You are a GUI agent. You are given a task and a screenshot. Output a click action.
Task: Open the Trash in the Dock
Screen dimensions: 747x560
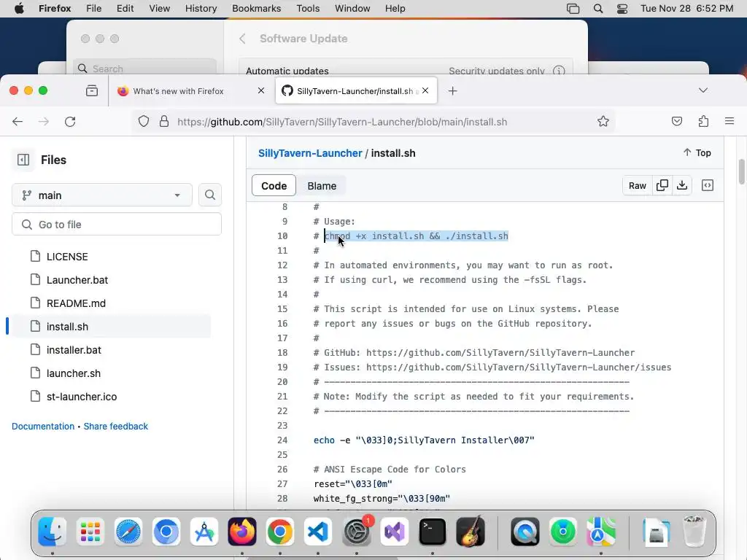694,531
